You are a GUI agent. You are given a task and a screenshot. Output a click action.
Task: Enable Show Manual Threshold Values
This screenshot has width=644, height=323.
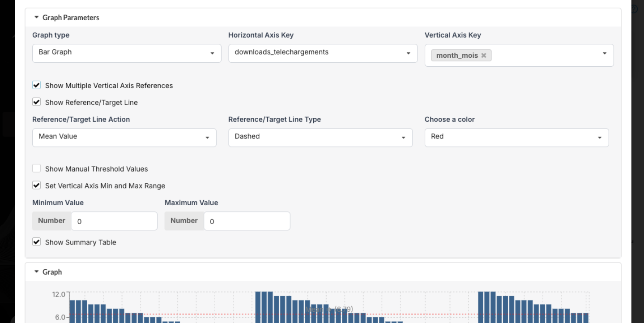(36, 168)
